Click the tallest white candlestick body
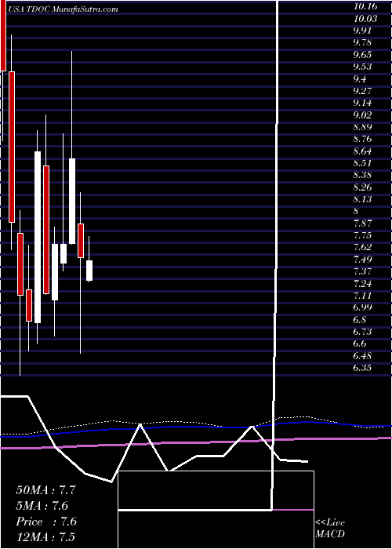The image size is (392, 549). (38, 237)
